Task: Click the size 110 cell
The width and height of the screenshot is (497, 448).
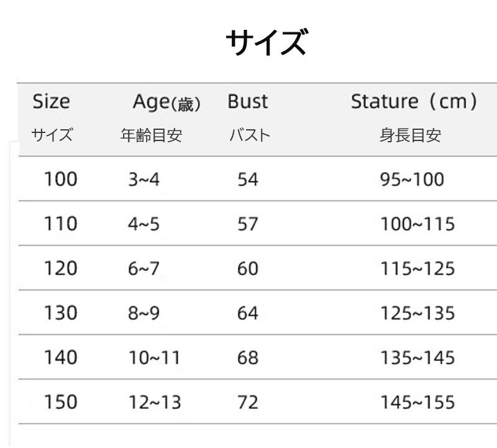Action: click(x=60, y=224)
